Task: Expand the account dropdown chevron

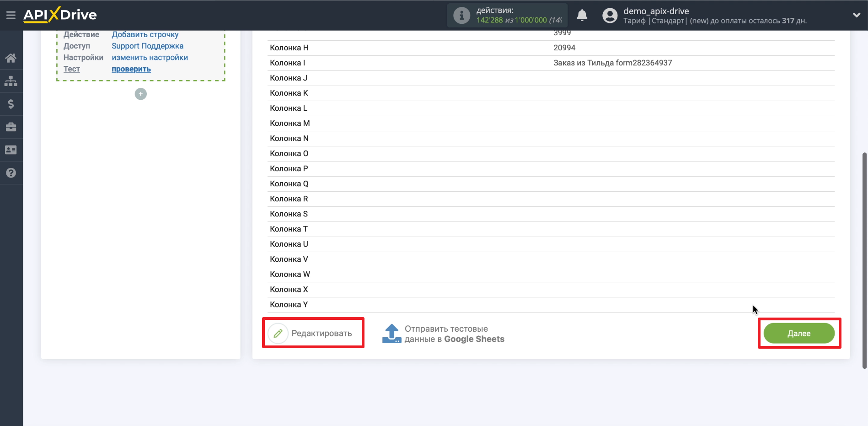Action: tap(856, 15)
